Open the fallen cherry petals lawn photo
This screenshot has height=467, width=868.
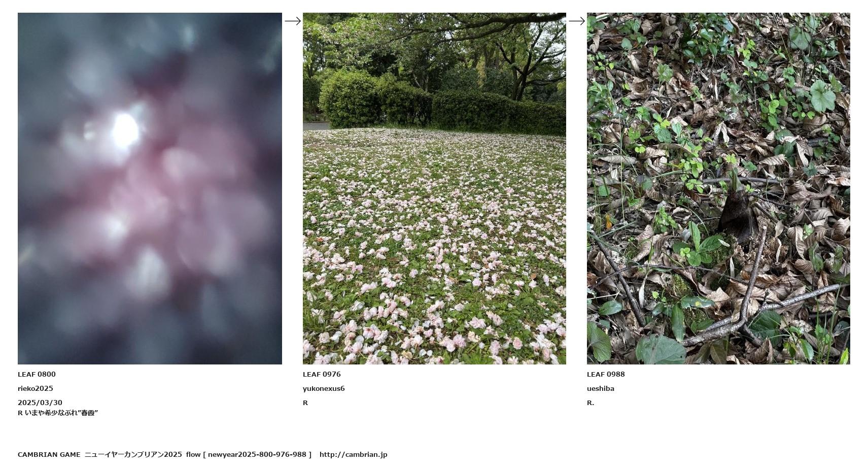pos(434,188)
